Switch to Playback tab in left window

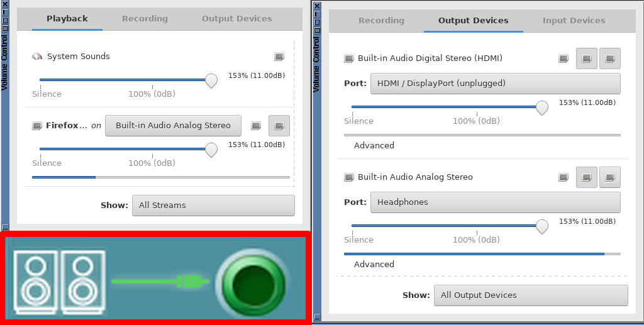67,19
